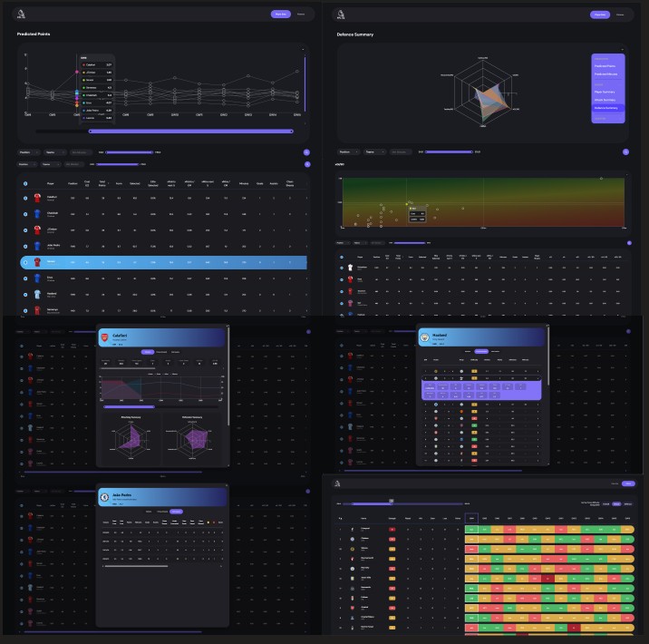Click the Manchester City badge on Haaland's card
Viewport: 649px width, 644px height.
pos(424,336)
